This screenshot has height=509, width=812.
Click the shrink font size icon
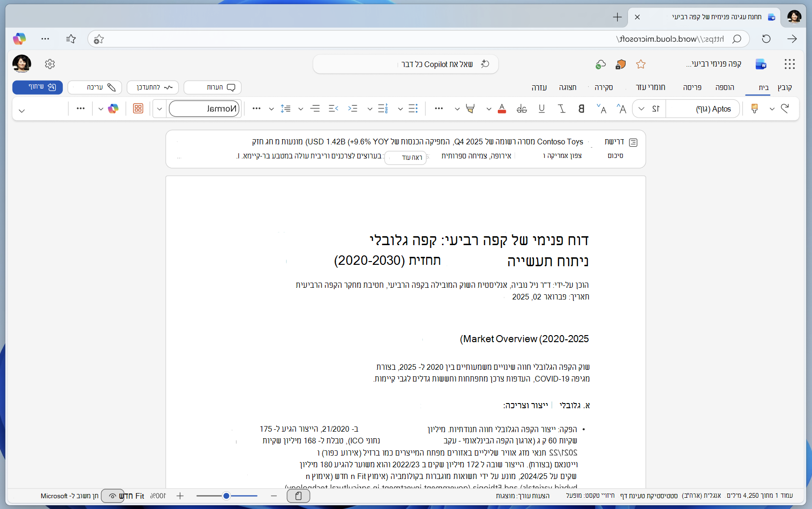coord(602,109)
